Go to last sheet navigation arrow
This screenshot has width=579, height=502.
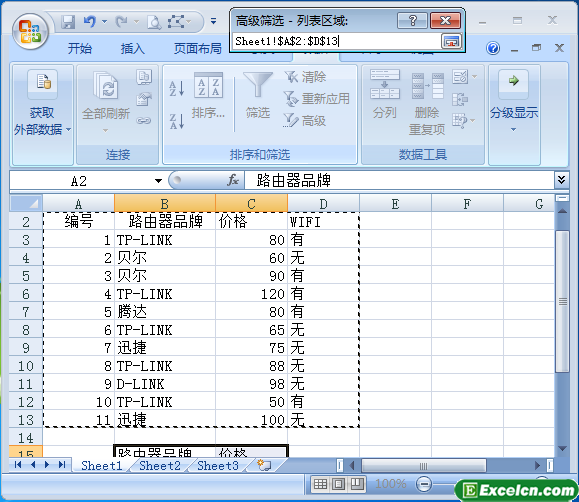pyautogui.click(x=62, y=465)
